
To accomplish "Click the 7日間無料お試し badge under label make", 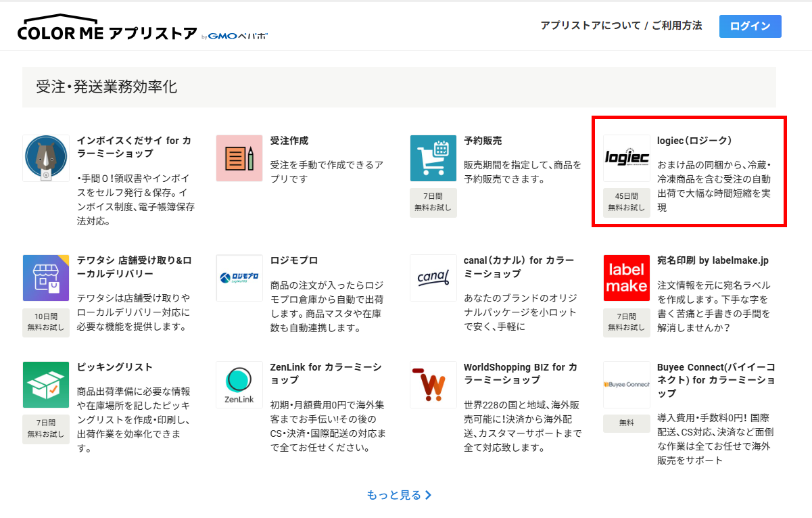I will tap(627, 323).
